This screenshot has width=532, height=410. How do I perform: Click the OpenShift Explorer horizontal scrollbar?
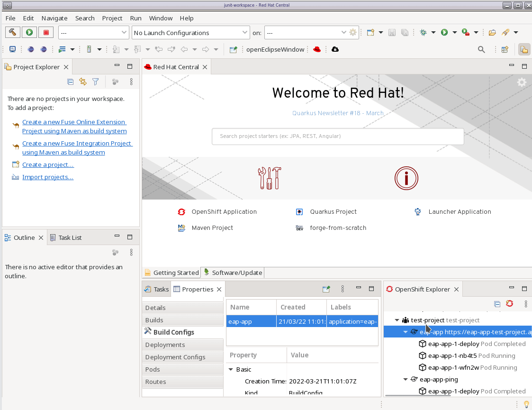click(x=418, y=395)
